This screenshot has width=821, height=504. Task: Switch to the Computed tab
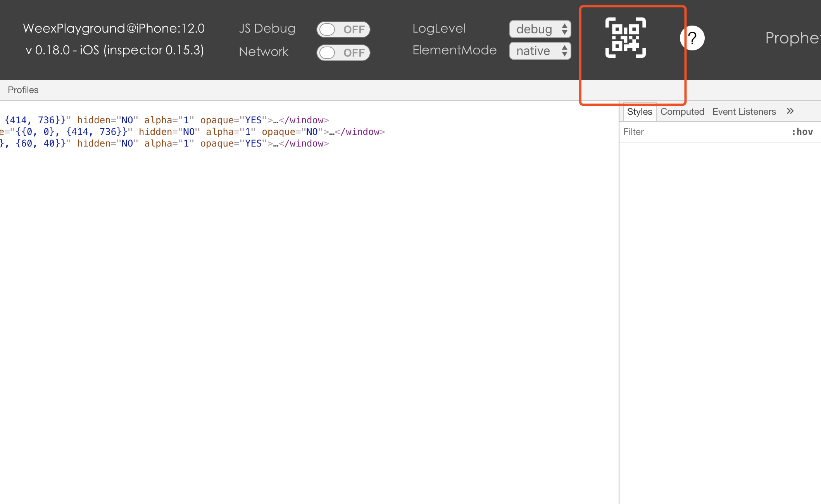pyautogui.click(x=682, y=111)
